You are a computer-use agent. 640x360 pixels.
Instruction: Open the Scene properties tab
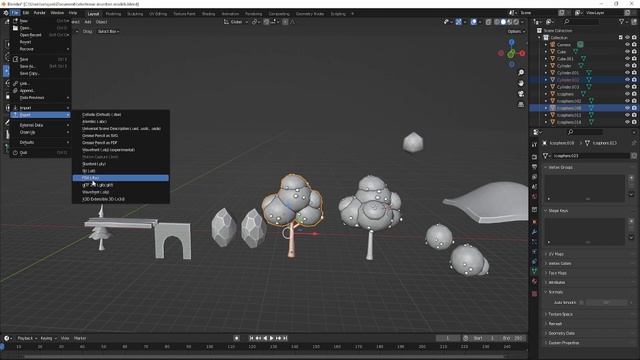click(x=534, y=187)
